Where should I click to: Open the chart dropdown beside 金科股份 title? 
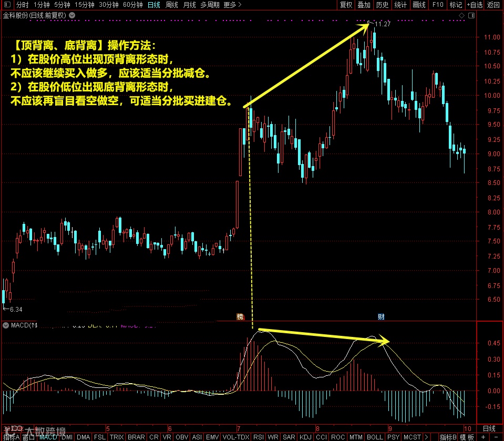point(73,15)
